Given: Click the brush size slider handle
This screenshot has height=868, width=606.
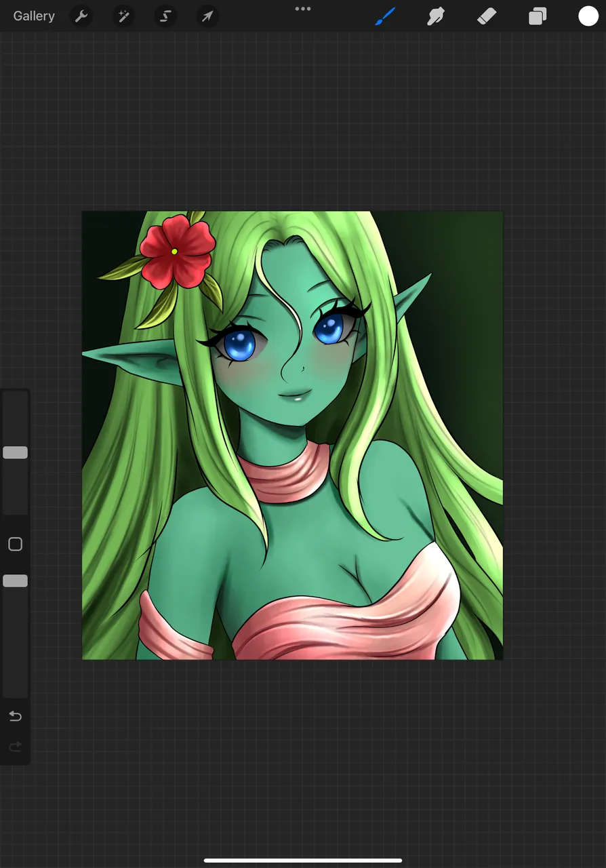Looking at the screenshot, I should pos(15,452).
